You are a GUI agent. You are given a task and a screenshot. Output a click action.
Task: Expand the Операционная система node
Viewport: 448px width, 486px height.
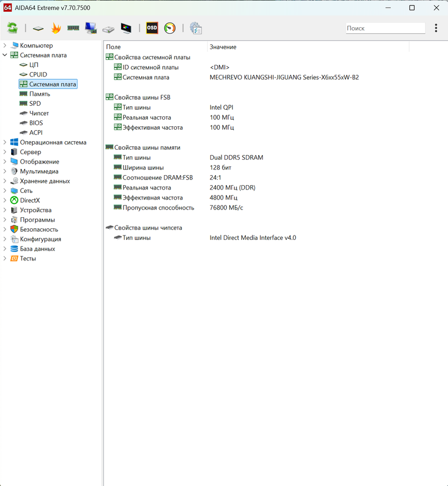4,142
